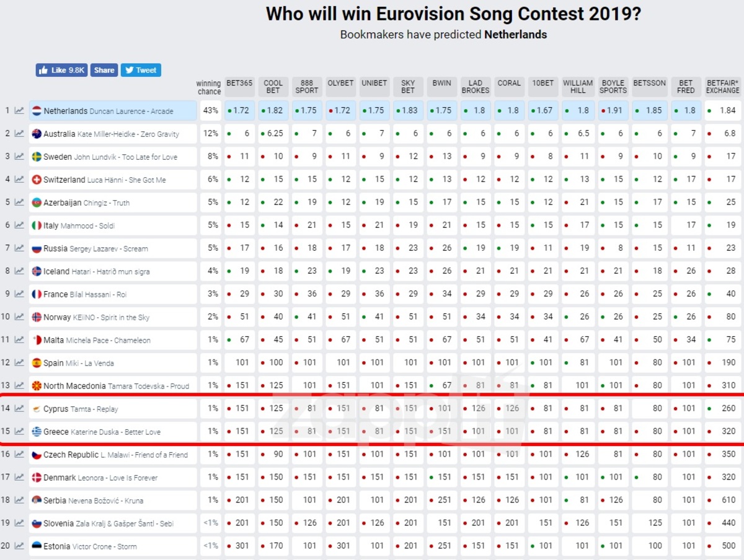The height and width of the screenshot is (560, 744).
Task: Open the trend chart icon for Australia
Action: [19, 134]
